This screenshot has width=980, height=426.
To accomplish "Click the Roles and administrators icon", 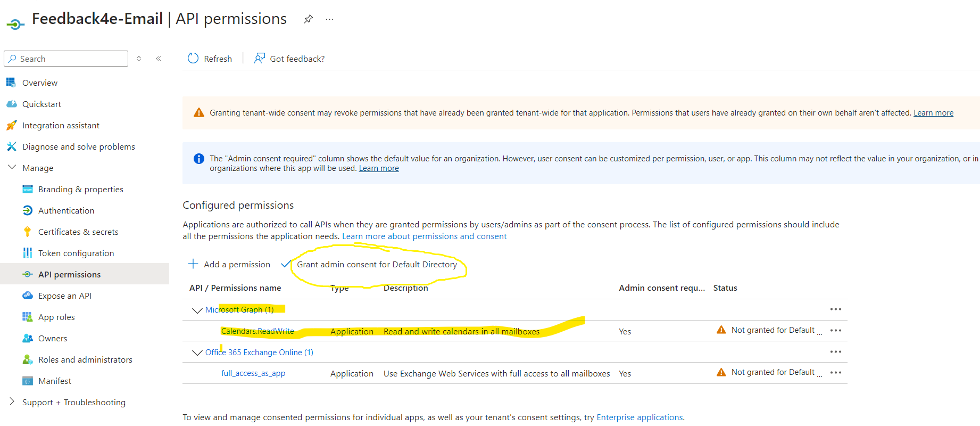I will [x=28, y=359].
